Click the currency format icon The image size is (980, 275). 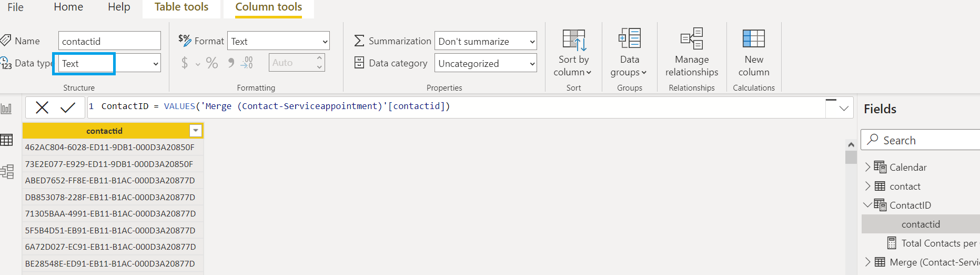click(185, 63)
